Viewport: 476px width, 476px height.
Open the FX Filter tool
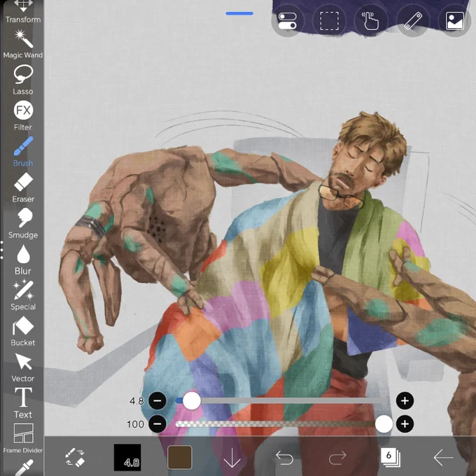(23, 115)
